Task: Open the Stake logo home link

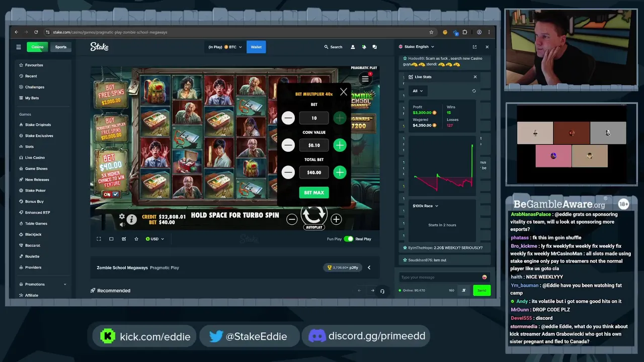Action: point(99,47)
